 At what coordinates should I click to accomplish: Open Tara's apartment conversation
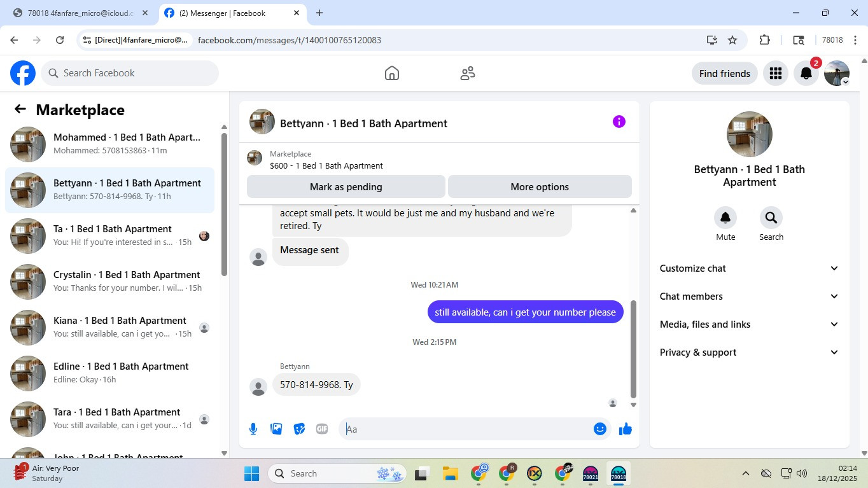(x=109, y=419)
